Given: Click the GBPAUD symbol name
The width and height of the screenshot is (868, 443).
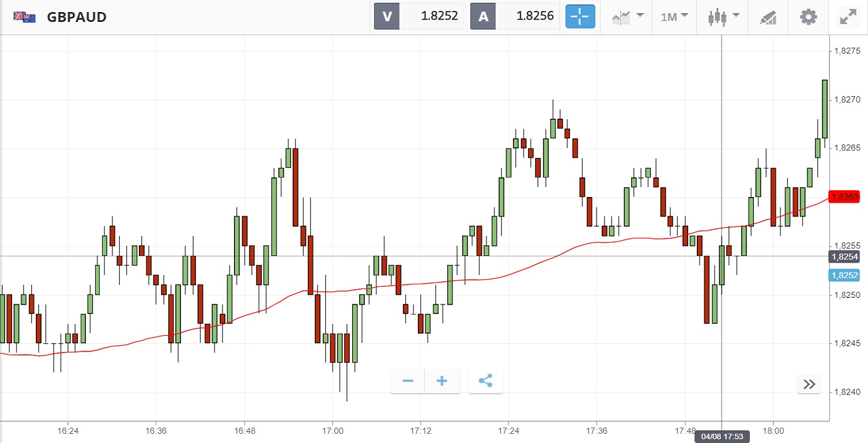Looking at the screenshot, I should pos(77,17).
